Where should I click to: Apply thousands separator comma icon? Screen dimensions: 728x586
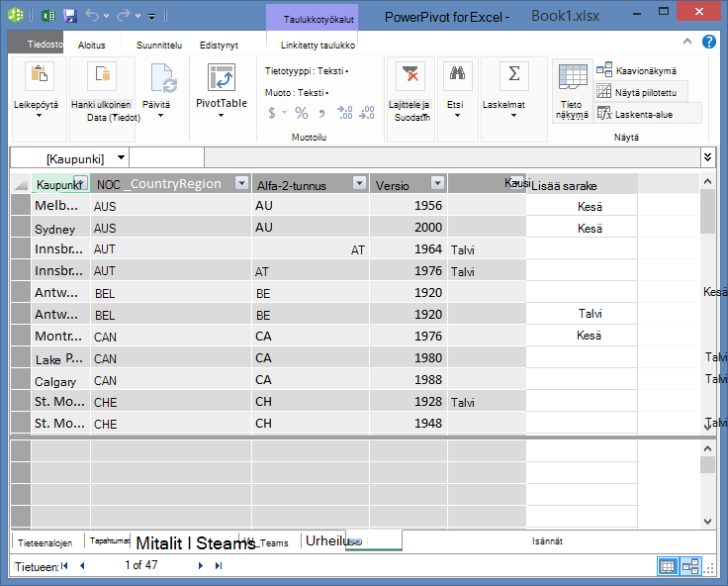click(321, 113)
